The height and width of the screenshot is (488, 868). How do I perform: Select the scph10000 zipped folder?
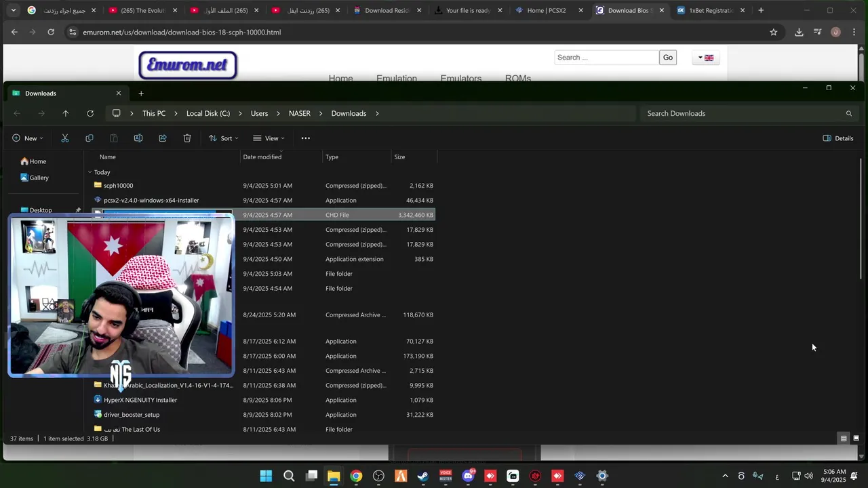point(118,186)
